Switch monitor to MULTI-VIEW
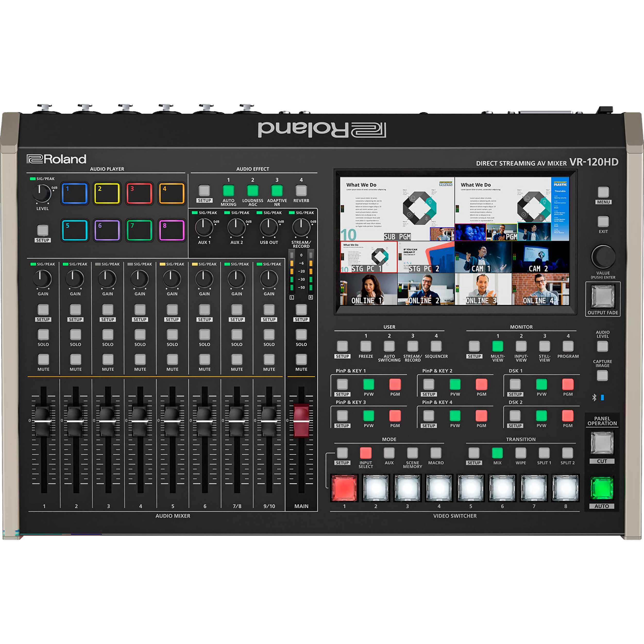 [498, 346]
